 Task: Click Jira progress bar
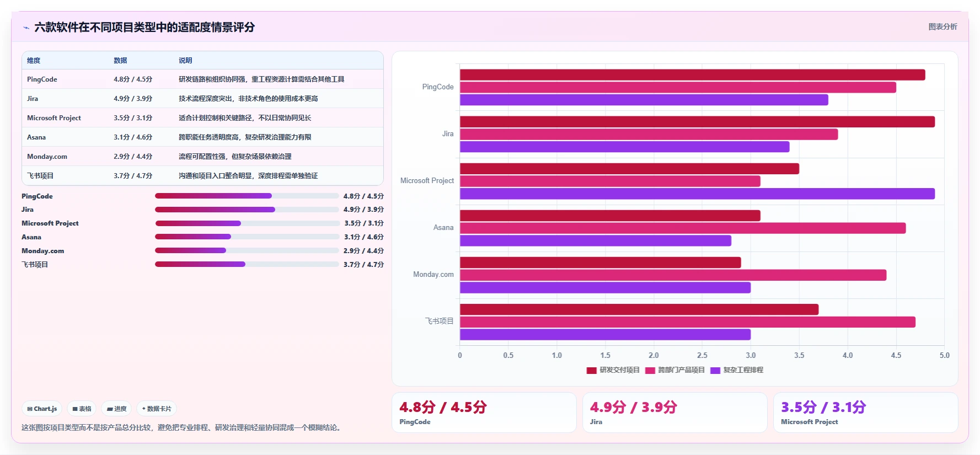(247, 210)
